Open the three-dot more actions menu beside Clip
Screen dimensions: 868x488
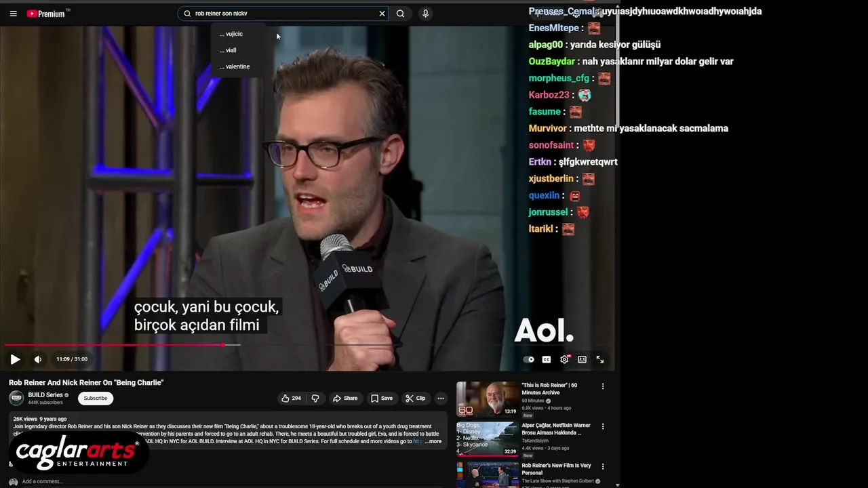(441, 399)
